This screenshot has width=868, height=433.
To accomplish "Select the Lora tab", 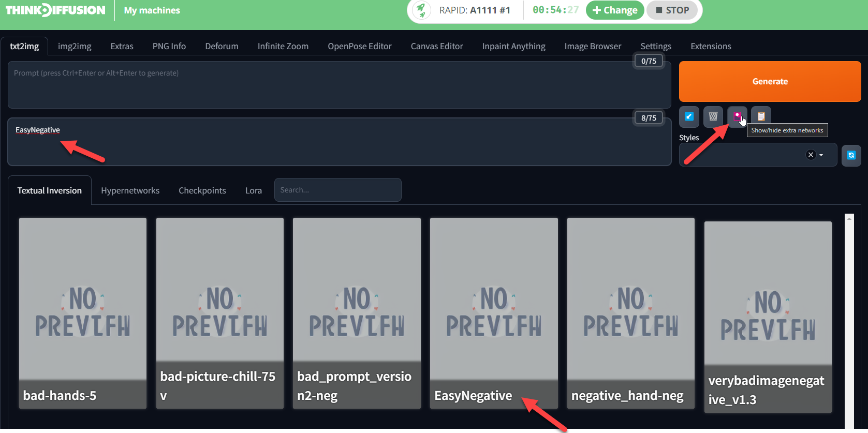I will 254,190.
